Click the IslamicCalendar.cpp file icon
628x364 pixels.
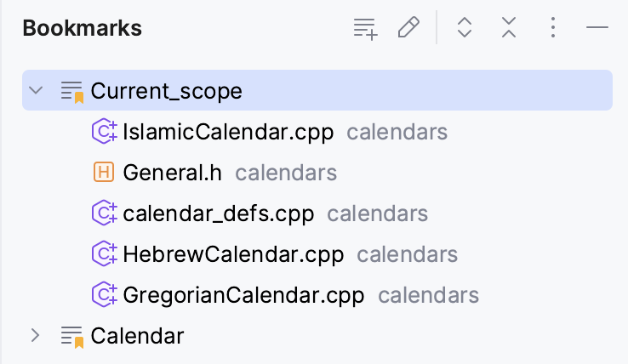(x=103, y=132)
